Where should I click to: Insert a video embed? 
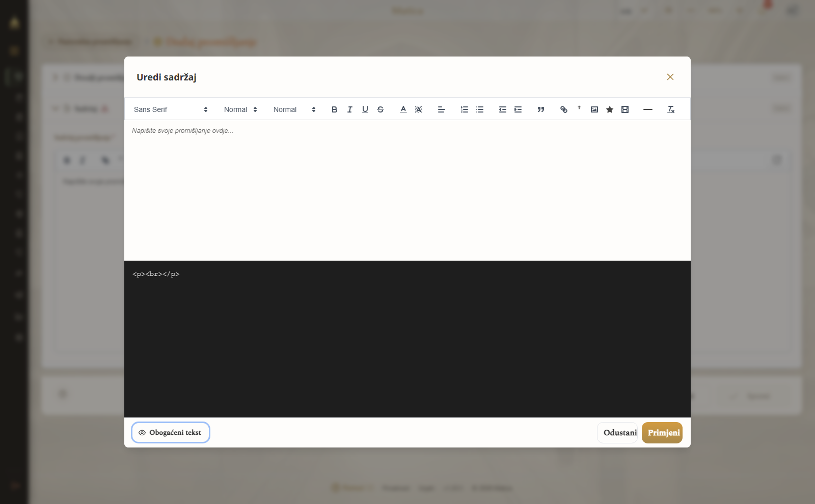click(x=624, y=109)
